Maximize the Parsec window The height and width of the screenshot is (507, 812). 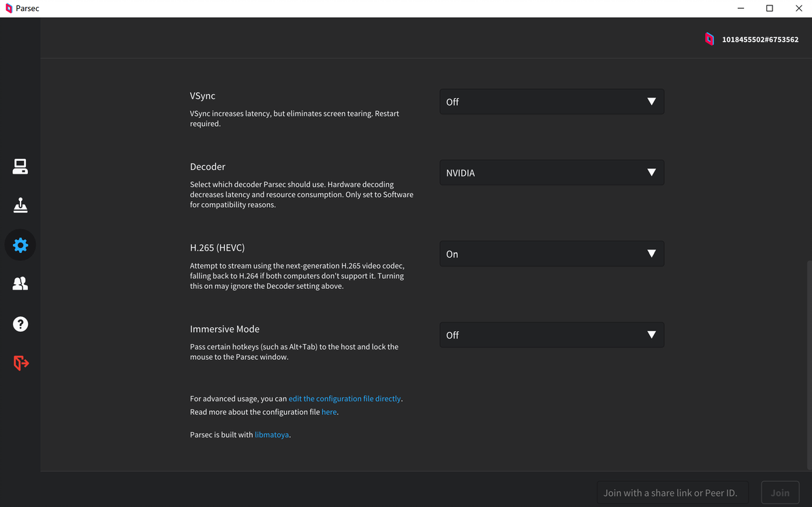coord(770,8)
